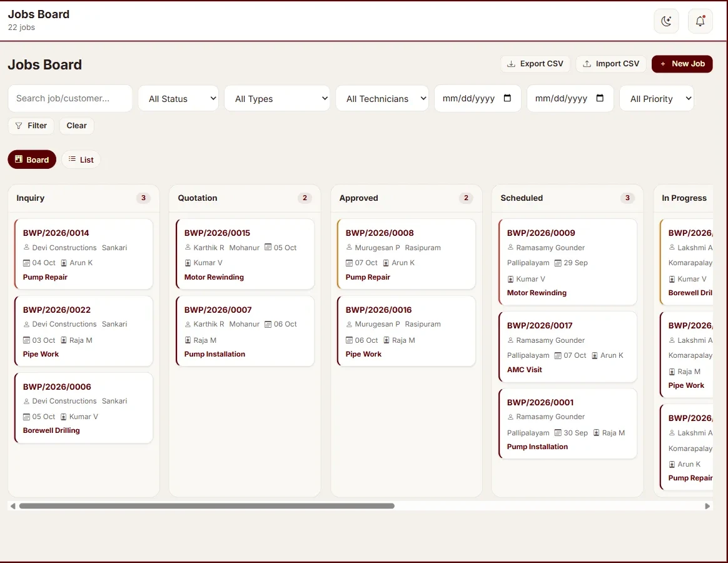Open the All Status dropdown
This screenshot has width=728, height=563.
point(178,98)
